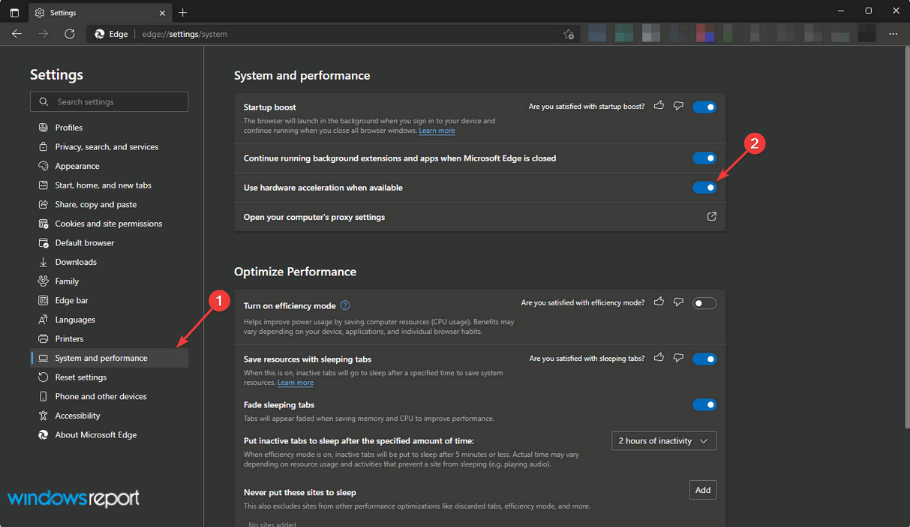The height and width of the screenshot is (527, 910).
Task: Click sleeping tabs Learn more link
Action: coord(295,382)
